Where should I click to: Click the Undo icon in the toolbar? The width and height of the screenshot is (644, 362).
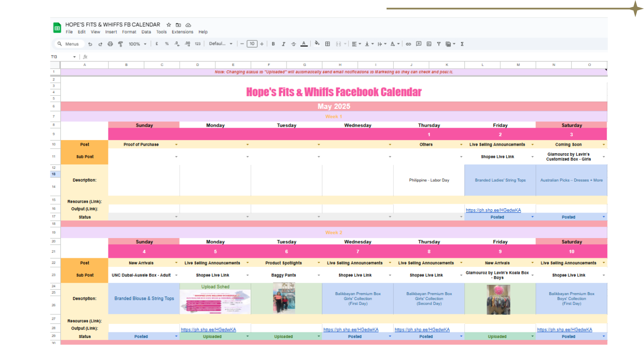(90, 44)
